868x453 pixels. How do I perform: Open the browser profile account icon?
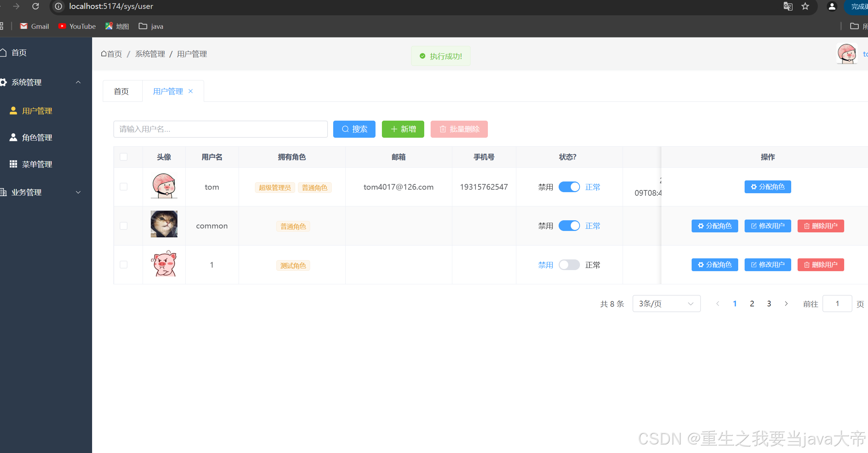(832, 6)
